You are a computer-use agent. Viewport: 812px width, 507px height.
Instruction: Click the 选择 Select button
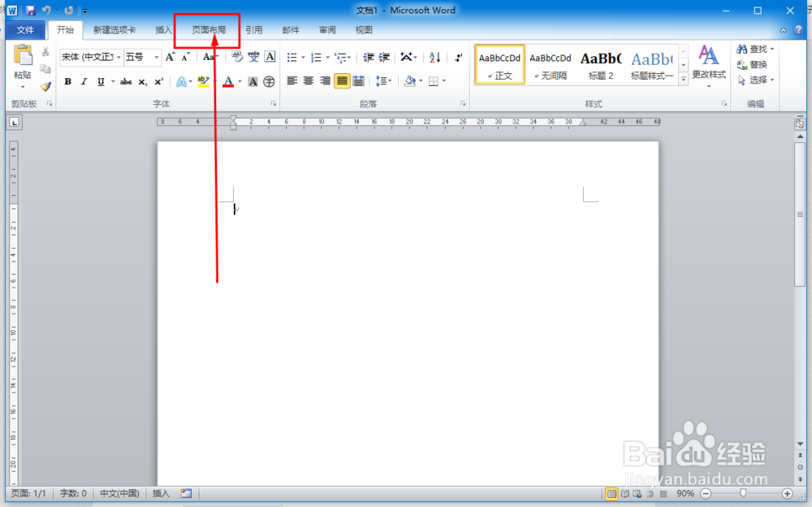coord(755,80)
